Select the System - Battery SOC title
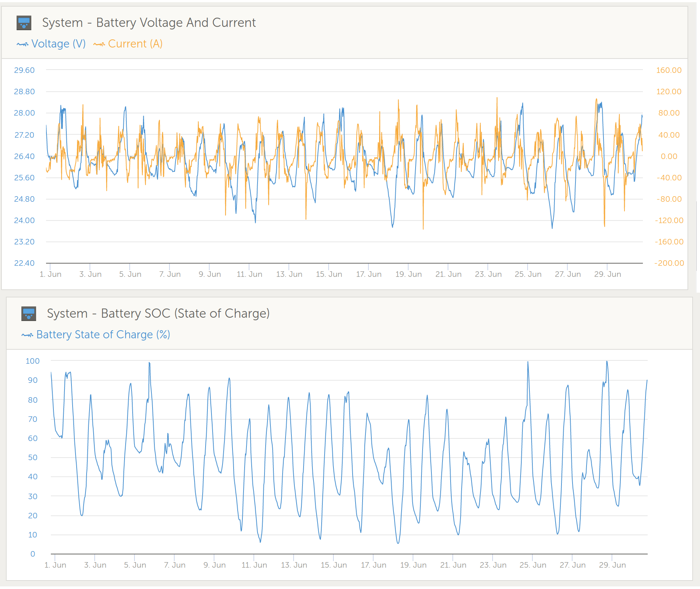This screenshot has width=700, height=589. pyautogui.click(x=158, y=314)
